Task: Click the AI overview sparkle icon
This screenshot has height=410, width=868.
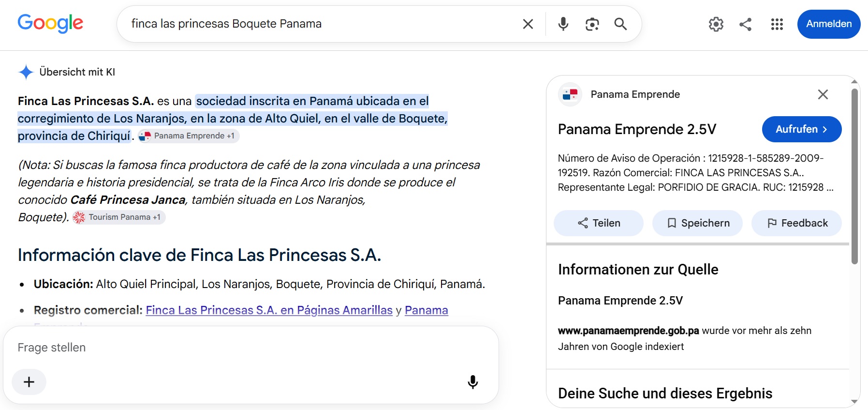Action: point(26,72)
